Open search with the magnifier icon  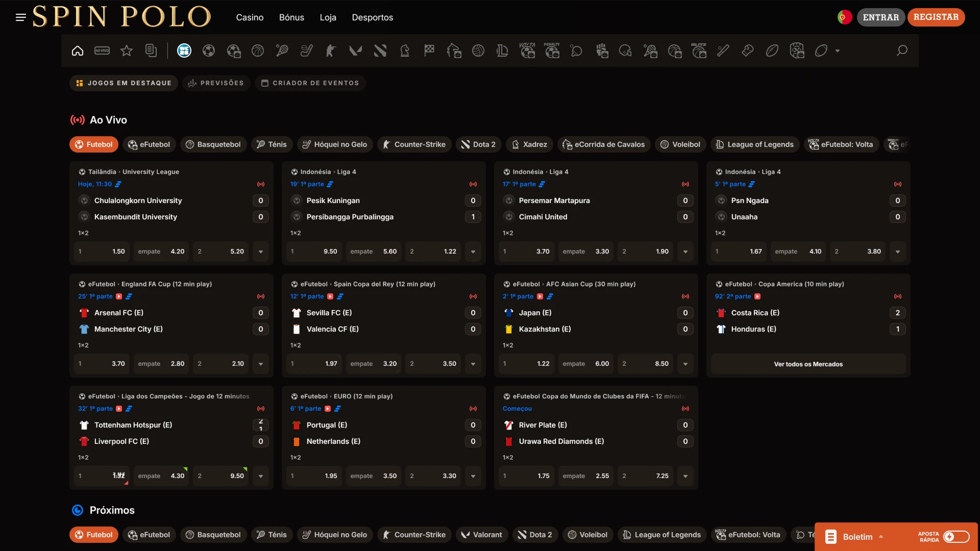(x=902, y=51)
